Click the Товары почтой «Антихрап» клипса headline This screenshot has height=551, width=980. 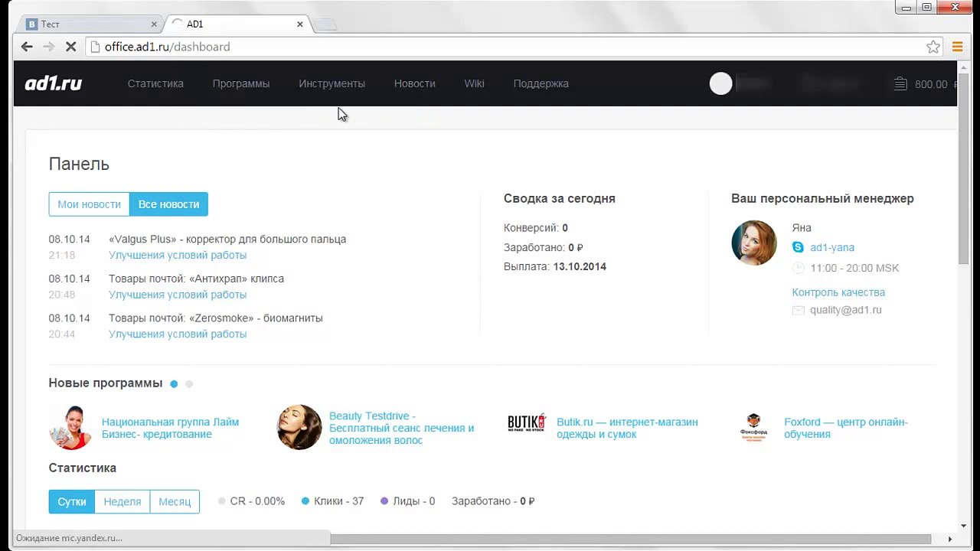click(196, 279)
